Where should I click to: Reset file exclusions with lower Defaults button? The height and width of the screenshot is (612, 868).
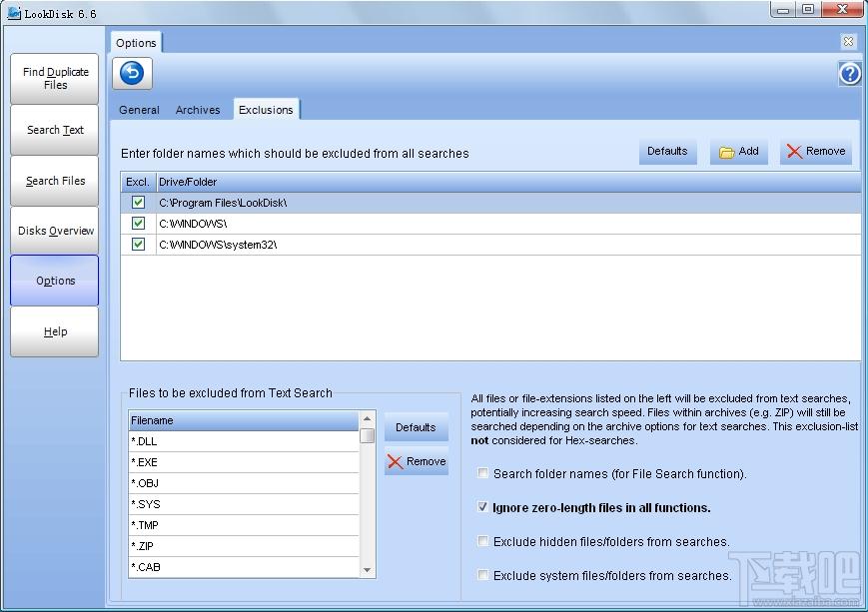point(416,427)
